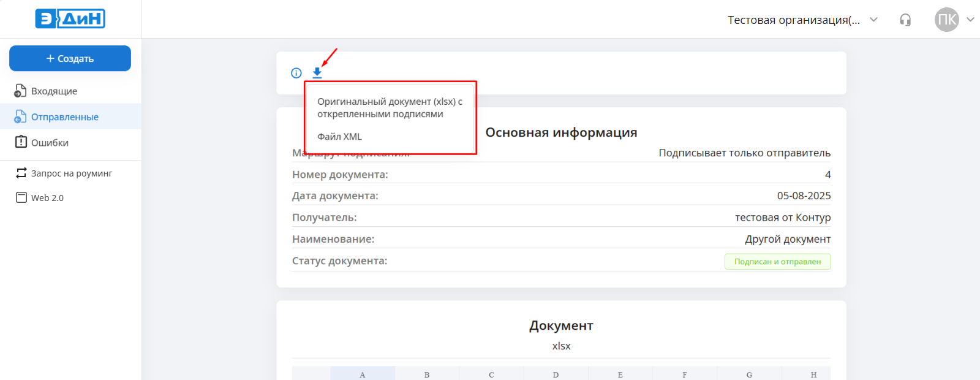The height and width of the screenshot is (380, 980).
Task: Choose Файл XML from download menu
Action: click(x=339, y=137)
